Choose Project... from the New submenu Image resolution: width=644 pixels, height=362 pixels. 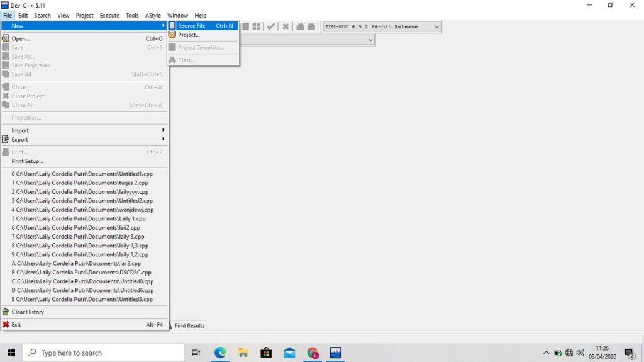(189, 35)
